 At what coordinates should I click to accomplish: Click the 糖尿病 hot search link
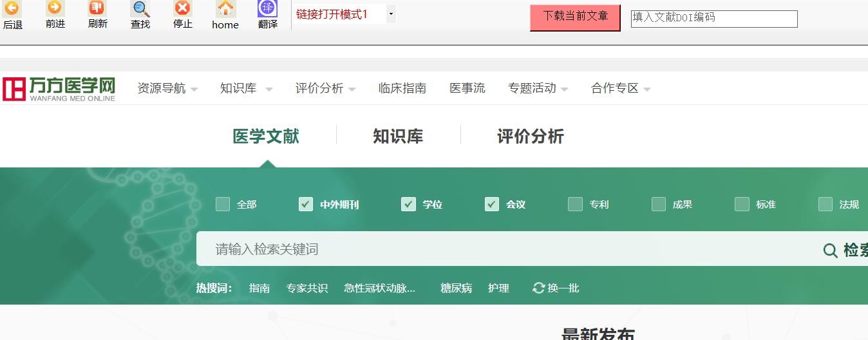pyautogui.click(x=456, y=288)
